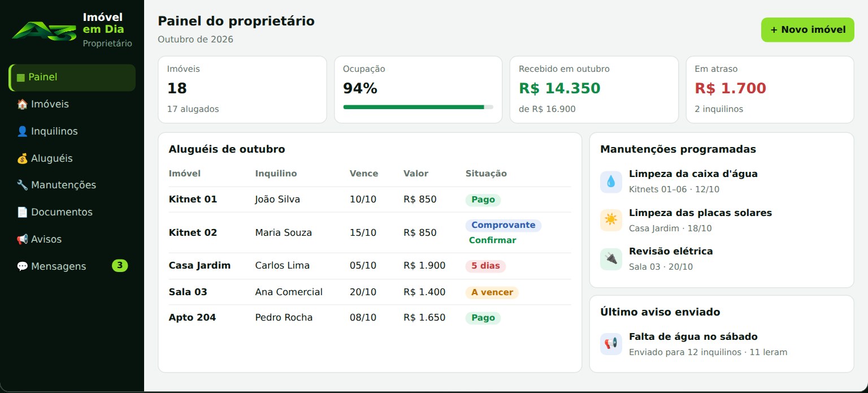The width and height of the screenshot is (868, 393).
Task: Click the Vence column header
Action: (x=364, y=174)
